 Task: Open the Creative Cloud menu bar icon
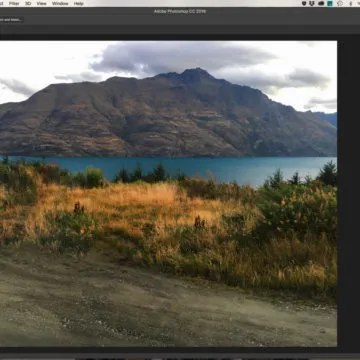click(x=321, y=3)
